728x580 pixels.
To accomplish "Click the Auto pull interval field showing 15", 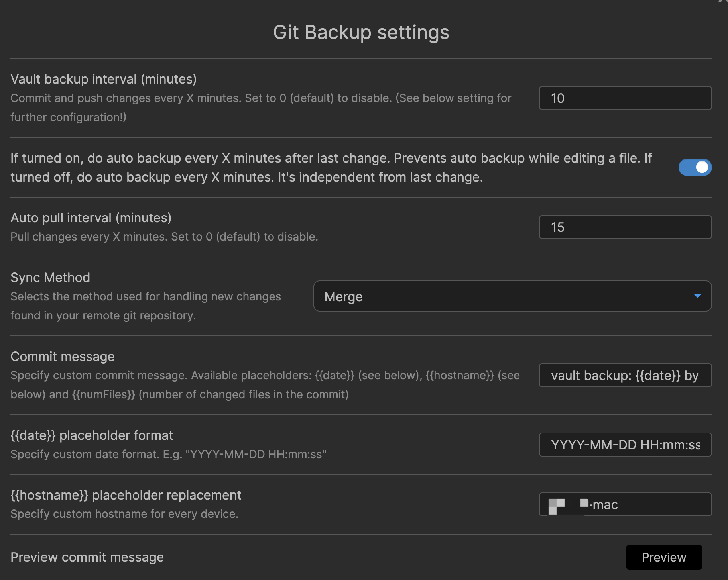I will [625, 227].
